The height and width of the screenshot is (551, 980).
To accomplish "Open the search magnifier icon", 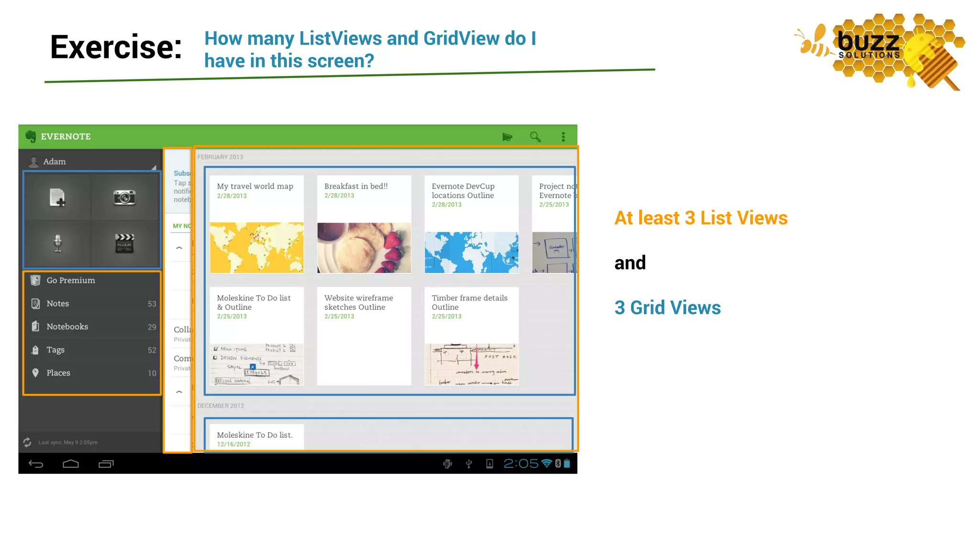I will pos(535,137).
